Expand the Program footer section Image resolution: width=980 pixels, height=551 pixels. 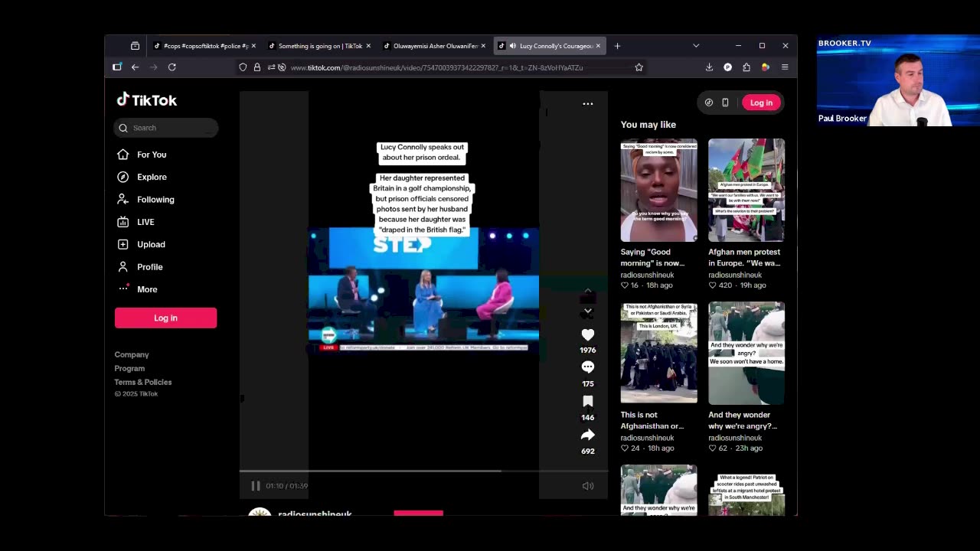point(129,368)
